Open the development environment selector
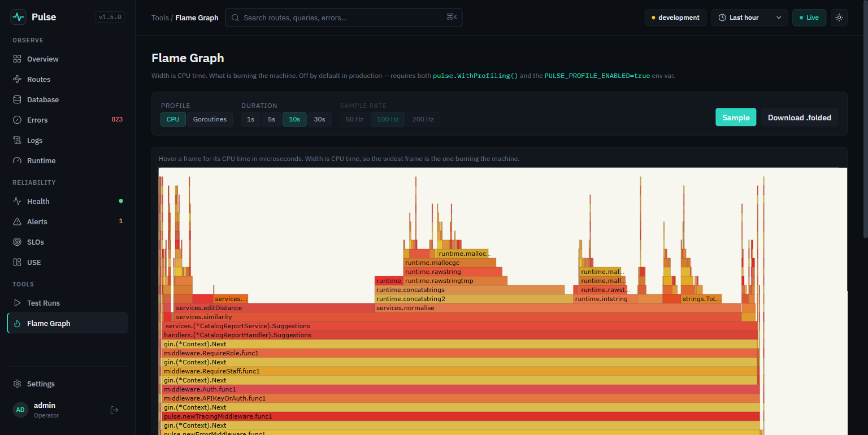This screenshot has width=868, height=435. tap(675, 18)
